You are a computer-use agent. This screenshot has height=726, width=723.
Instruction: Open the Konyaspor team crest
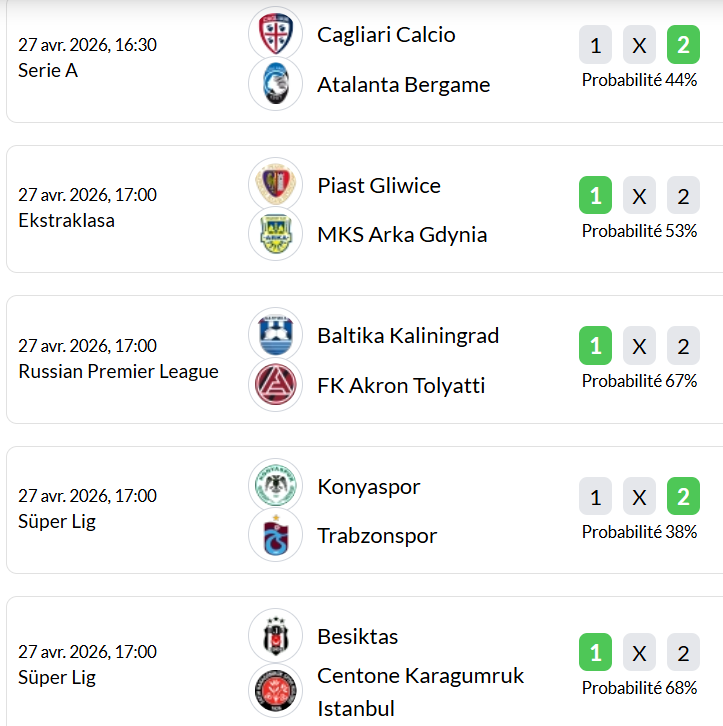[x=275, y=486]
